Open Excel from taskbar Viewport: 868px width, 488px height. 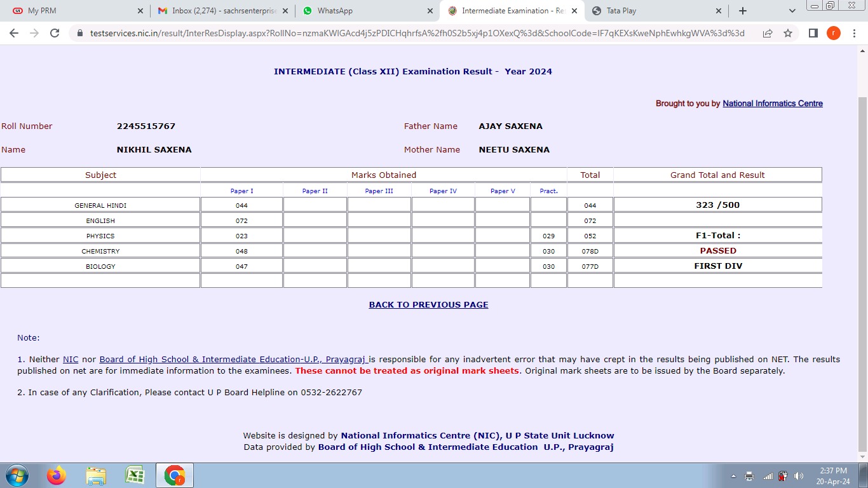coord(135,475)
